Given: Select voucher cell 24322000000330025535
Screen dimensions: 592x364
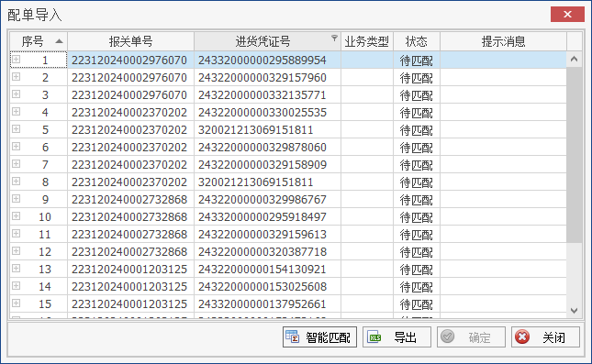Looking at the screenshot, I should pos(267,113).
